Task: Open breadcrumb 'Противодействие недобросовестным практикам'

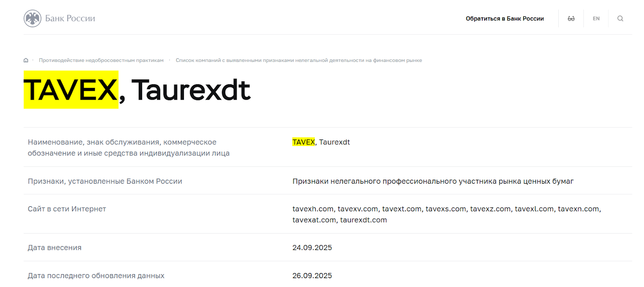Action: tap(101, 60)
